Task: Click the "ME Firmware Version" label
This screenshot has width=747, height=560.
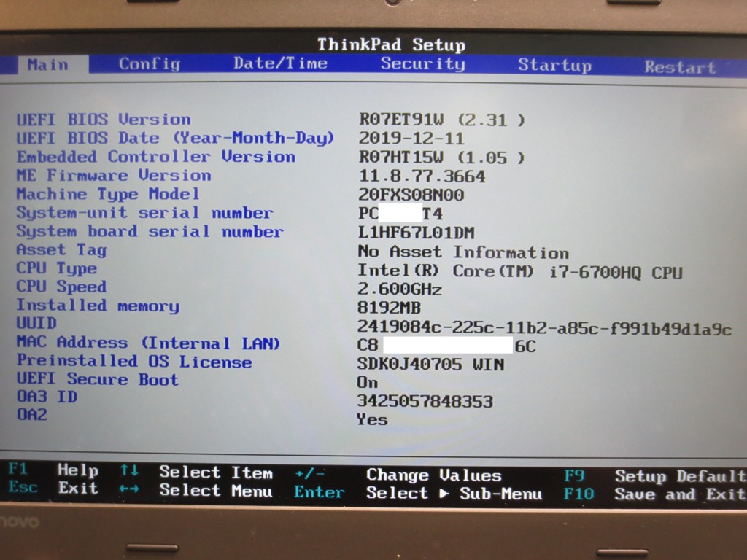Action: coord(114,175)
